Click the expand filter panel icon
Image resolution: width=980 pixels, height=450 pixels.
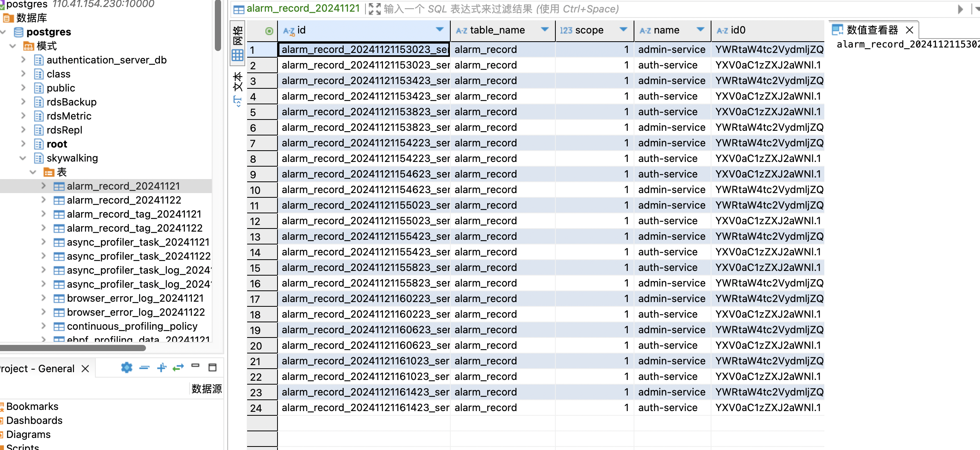pyautogui.click(x=374, y=9)
